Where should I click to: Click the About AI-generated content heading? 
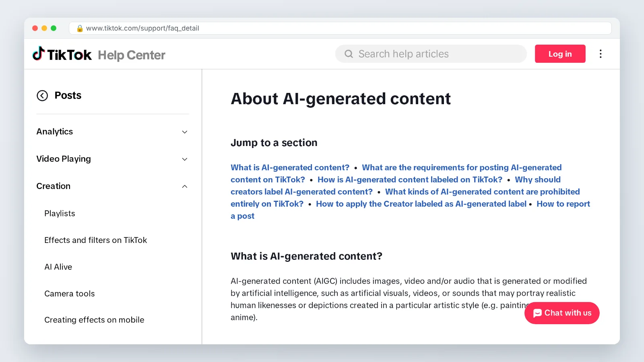(x=341, y=99)
